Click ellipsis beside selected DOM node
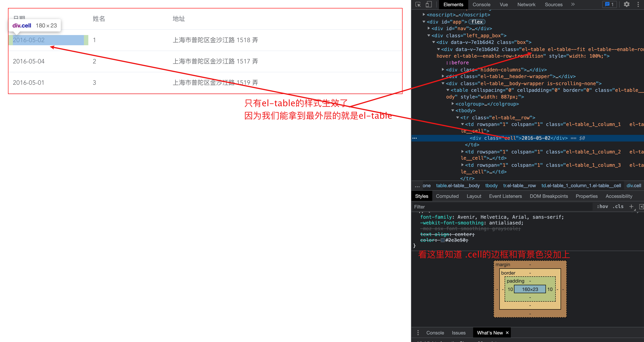This screenshot has width=644, height=342. [415, 138]
